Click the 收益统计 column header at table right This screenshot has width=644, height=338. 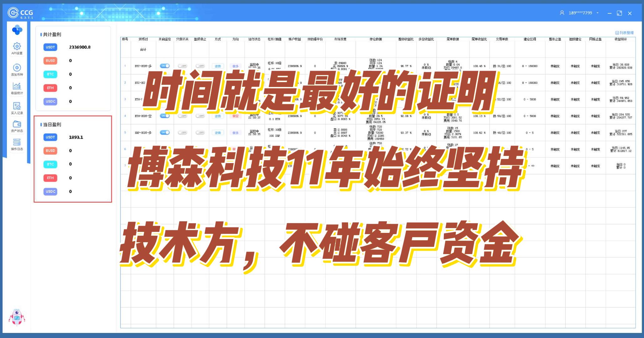pyautogui.click(x=620, y=39)
